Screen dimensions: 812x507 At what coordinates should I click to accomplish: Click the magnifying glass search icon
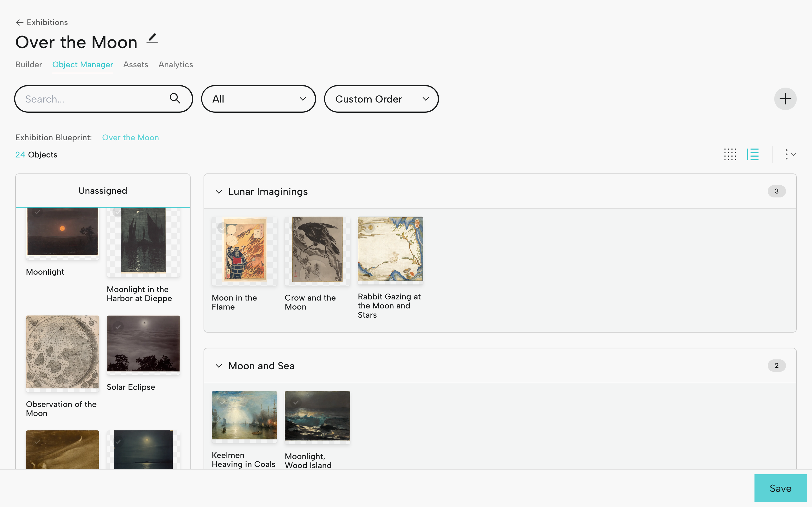coord(175,99)
